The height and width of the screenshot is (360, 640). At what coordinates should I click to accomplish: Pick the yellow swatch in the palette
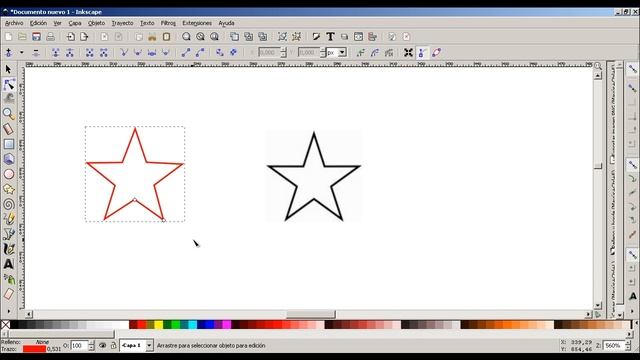click(x=158, y=325)
